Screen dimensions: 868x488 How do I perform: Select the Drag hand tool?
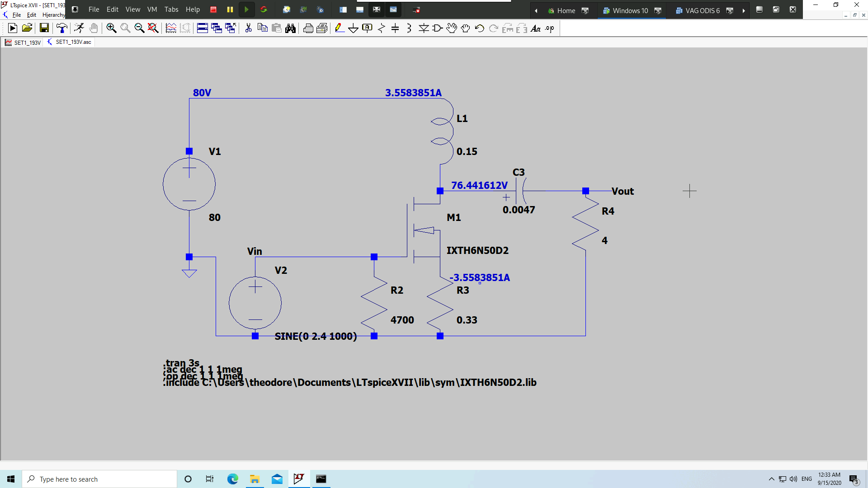[x=466, y=28]
